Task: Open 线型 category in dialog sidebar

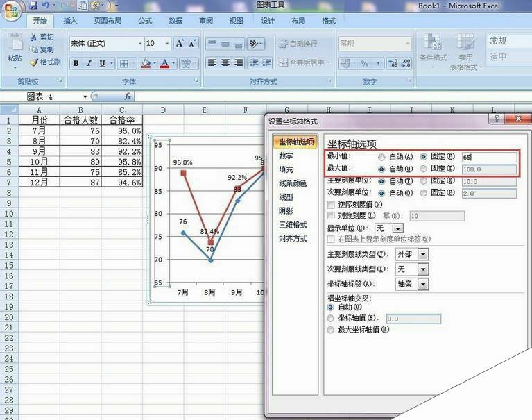Action: [x=286, y=197]
